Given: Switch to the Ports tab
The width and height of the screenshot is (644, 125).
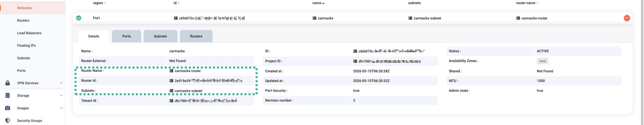Looking at the screenshot, I should pos(126,36).
